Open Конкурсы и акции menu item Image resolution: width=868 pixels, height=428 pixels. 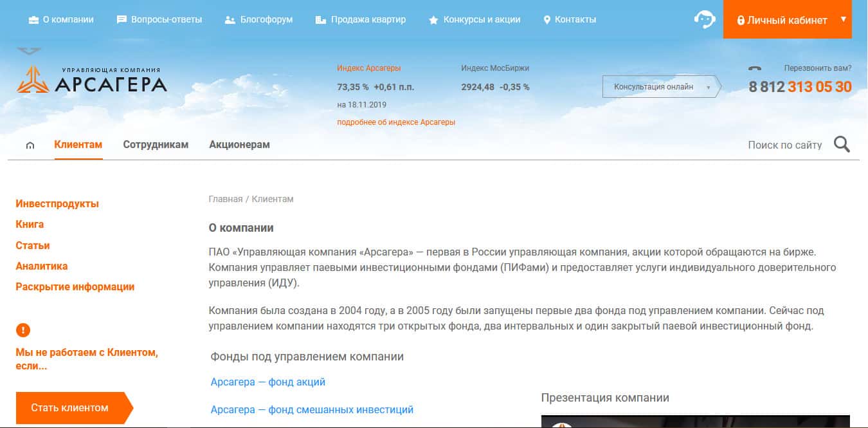(x=482, y=20)
